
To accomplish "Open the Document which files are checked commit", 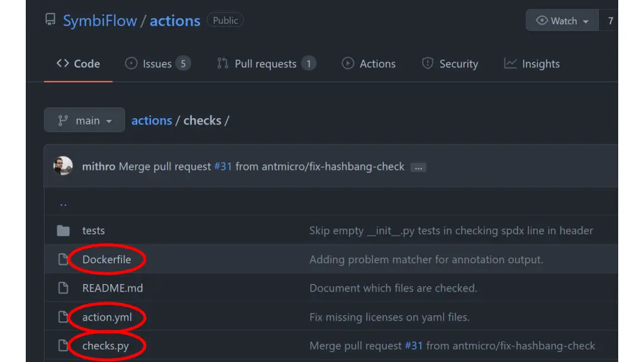I will pyautogui.click(x=393, y=288).
